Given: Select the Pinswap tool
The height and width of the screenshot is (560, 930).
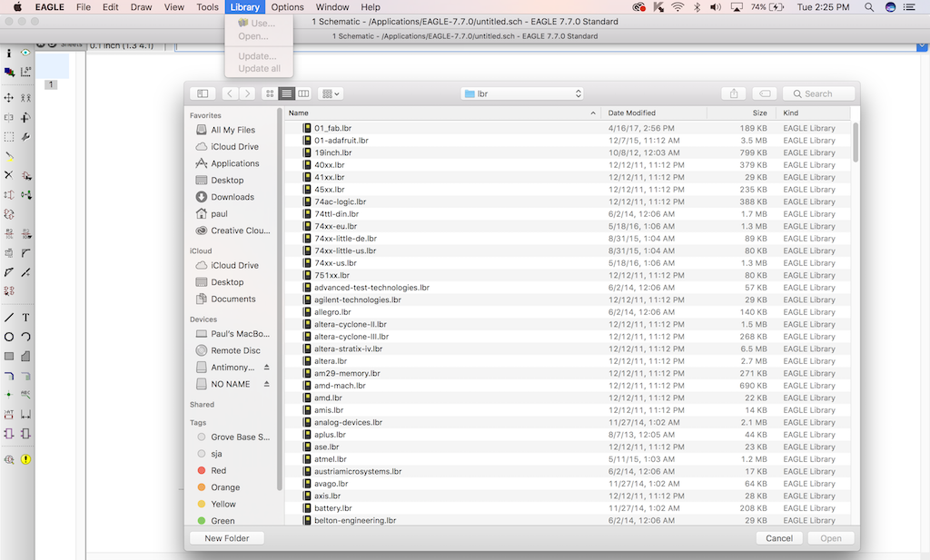Looking at the screenshot, I should click(x=9, y=195).
